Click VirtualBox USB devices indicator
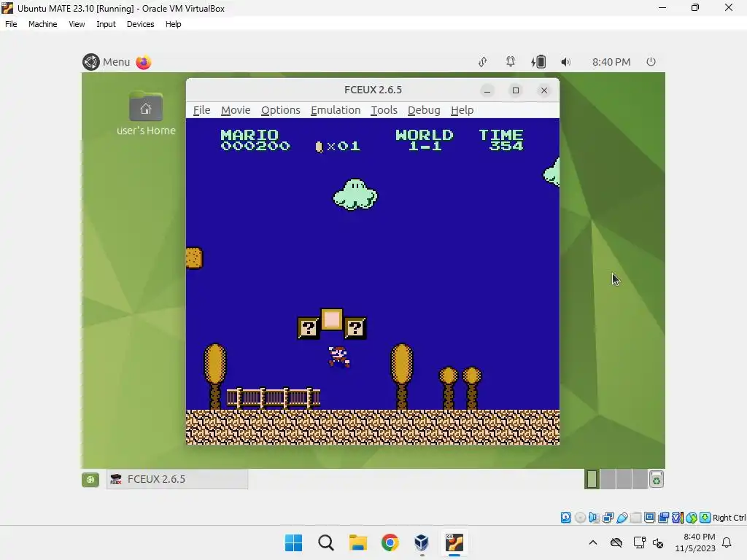The image size is (747, 560). click(x=622, y=517)
